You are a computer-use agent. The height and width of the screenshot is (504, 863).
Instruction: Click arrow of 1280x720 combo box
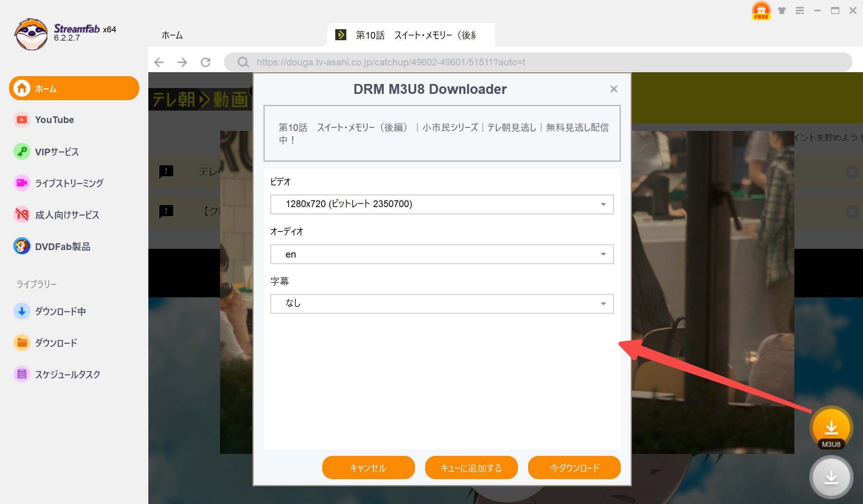click(603, 204)
